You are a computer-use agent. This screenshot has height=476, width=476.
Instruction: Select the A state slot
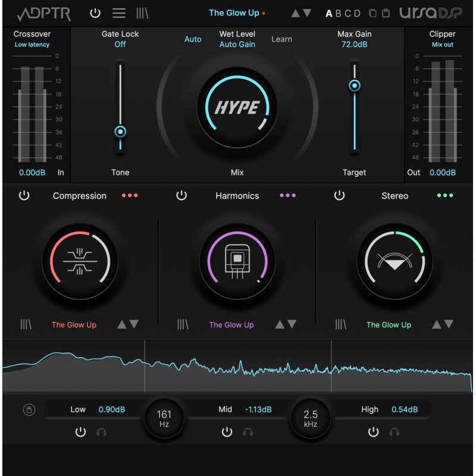click(x=329, y=13)
